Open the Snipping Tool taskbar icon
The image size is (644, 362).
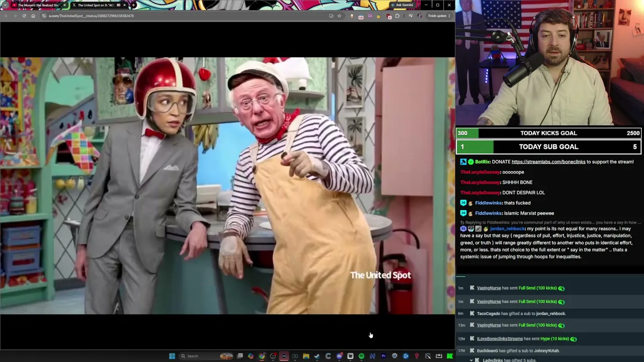428,356
